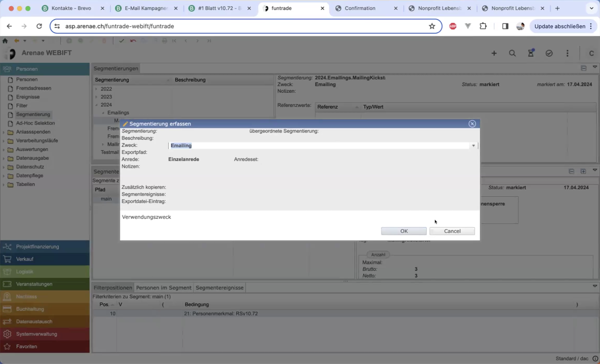Confirm the dialog with OK
This screenshot has height=364, width=600.
[x=404, y=231]
